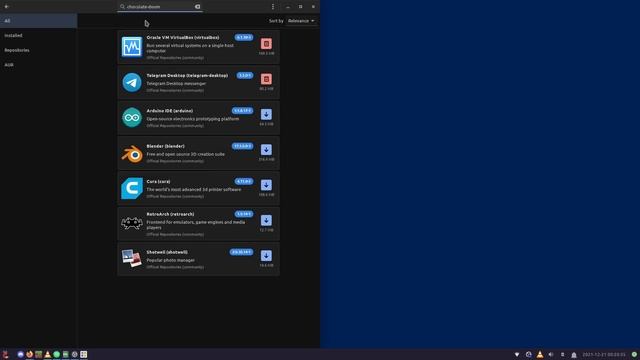Switch to the Installed category
The width and height of the screenshot is (640, 360).
tap(38, 36)
